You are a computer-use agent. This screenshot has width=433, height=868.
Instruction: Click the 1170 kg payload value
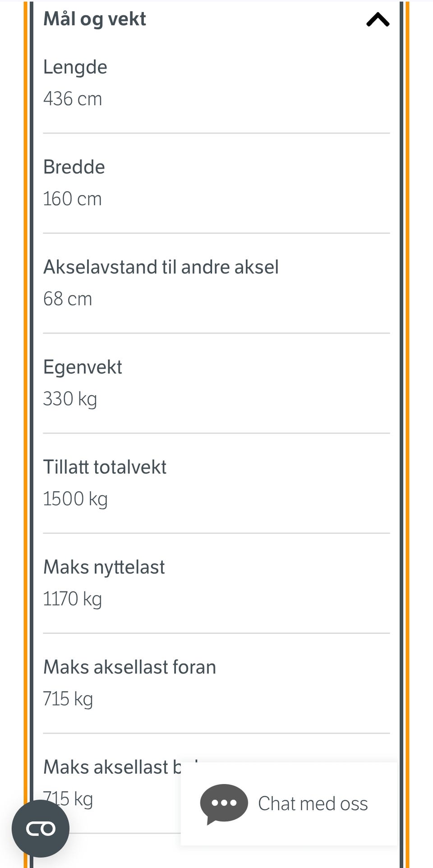point(72,599)
